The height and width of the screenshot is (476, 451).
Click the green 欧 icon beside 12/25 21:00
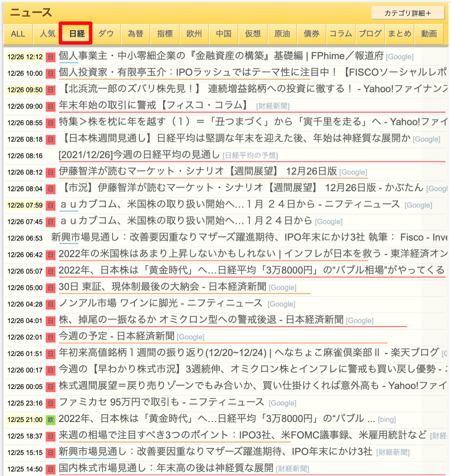pos(51,420)
